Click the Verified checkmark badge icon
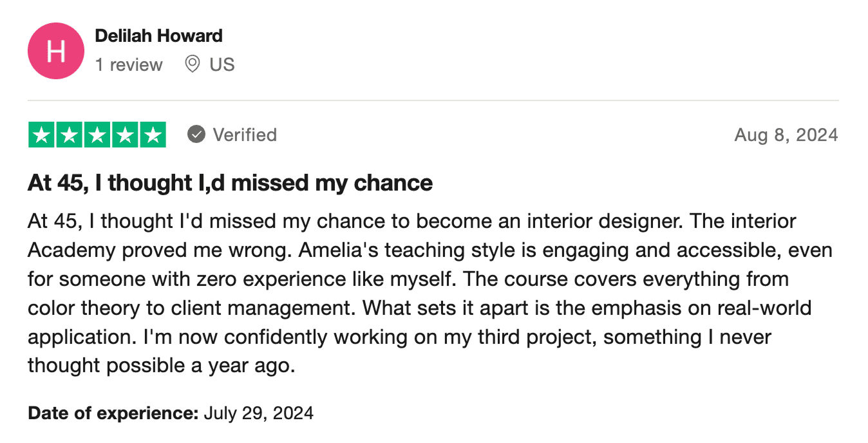 (196, 135)
